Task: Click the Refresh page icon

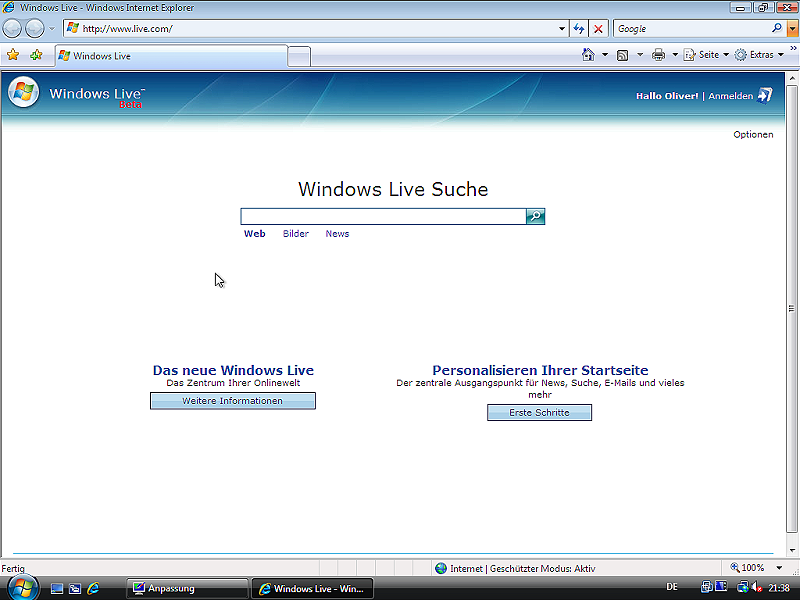Action: [579, 29]
